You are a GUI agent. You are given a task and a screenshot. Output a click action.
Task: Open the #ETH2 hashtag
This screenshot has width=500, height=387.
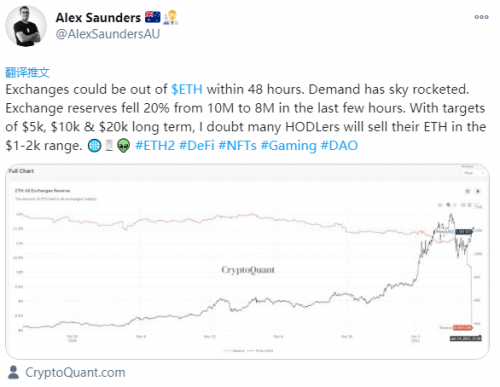click(x=155, y=146)
